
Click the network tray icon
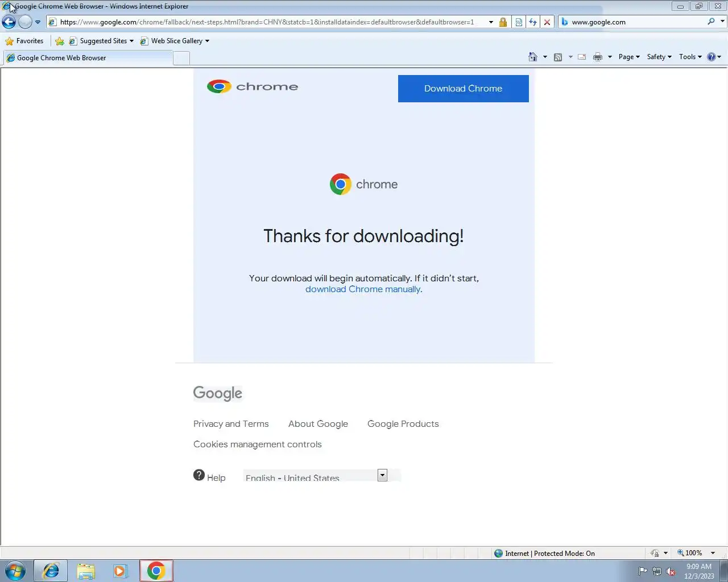tap(657, 571)
